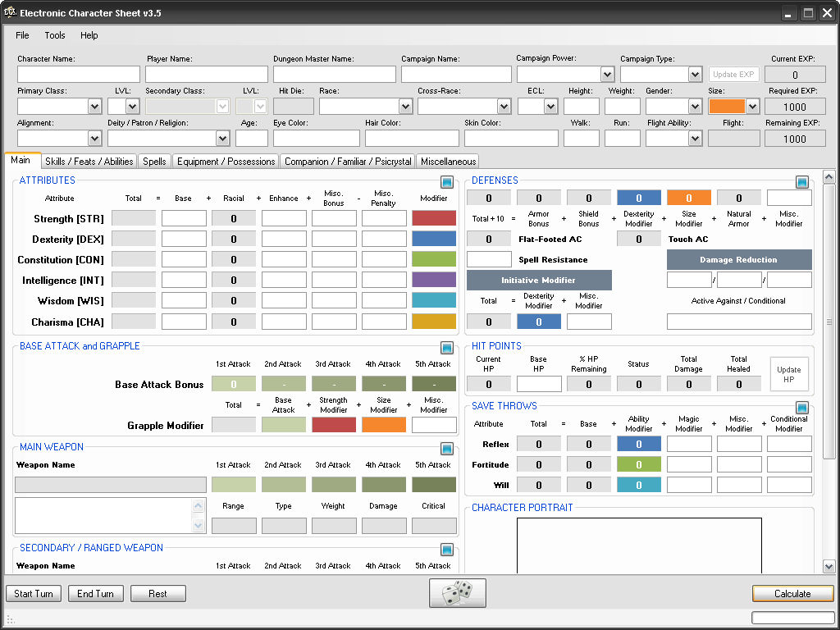Open the Equipment / Possessions tab
Screen dimensions: 840x630
coord(226,162)
